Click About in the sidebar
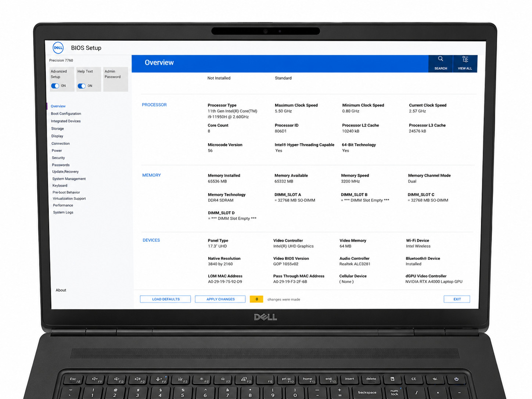This screenshot has height=399, width=532. (x=61, y=290)
